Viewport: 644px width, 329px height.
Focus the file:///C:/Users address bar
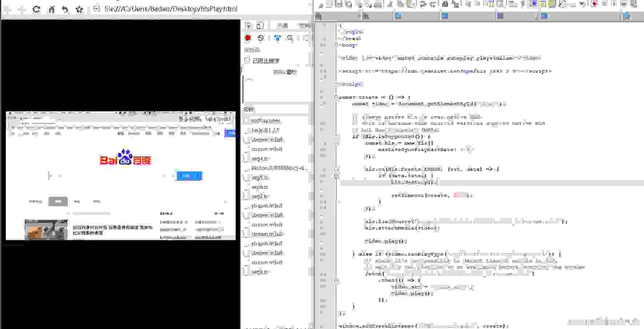(x=171, y=9)
